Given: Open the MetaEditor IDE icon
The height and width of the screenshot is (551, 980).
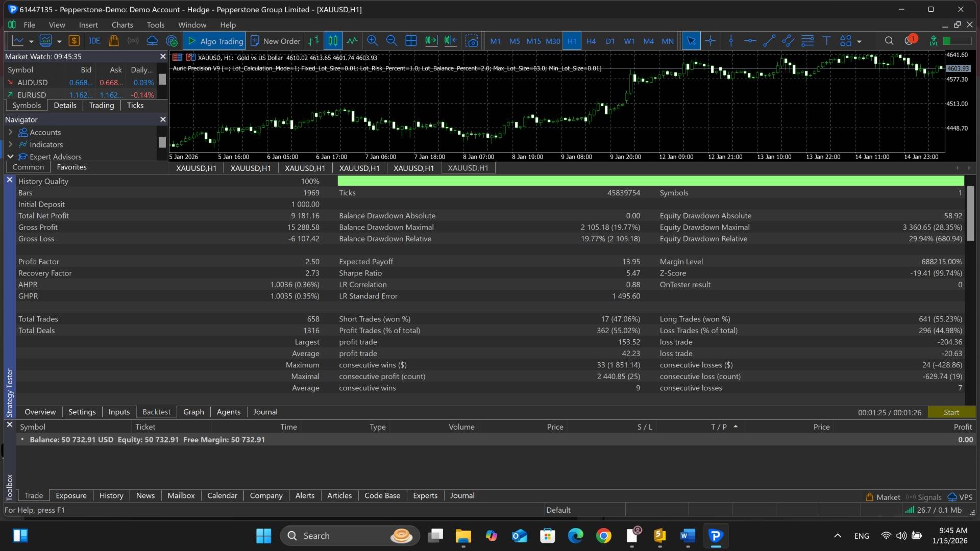Looking at the screenshot, I should coord(94,41).
